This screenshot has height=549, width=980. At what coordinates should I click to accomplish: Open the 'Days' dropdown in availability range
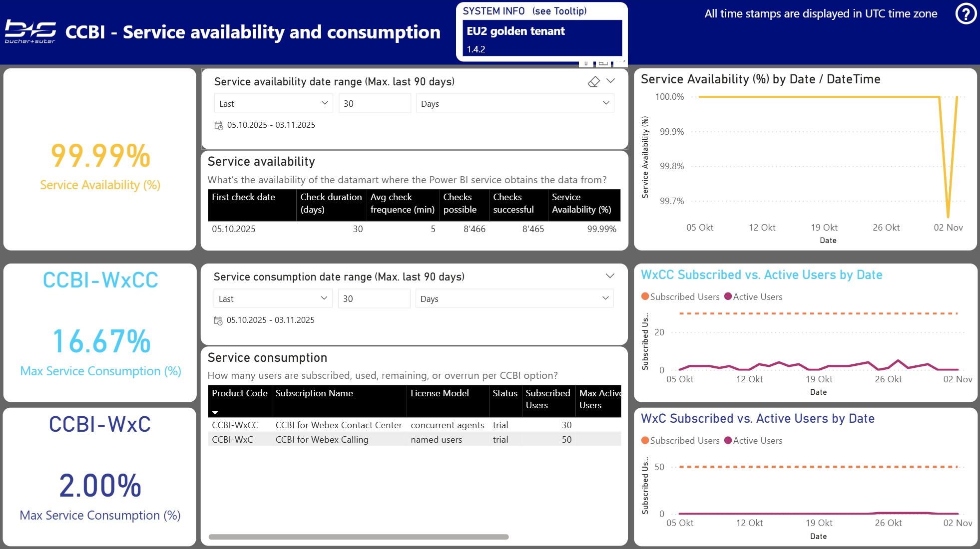click(514, 103)
